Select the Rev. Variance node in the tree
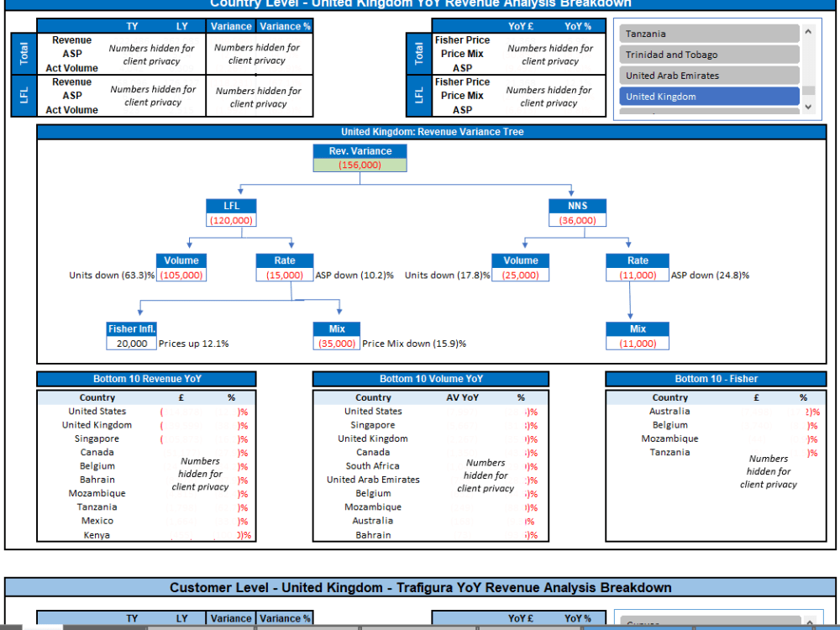This screenshot has width=840, height=630. click(x=360, y=151)
